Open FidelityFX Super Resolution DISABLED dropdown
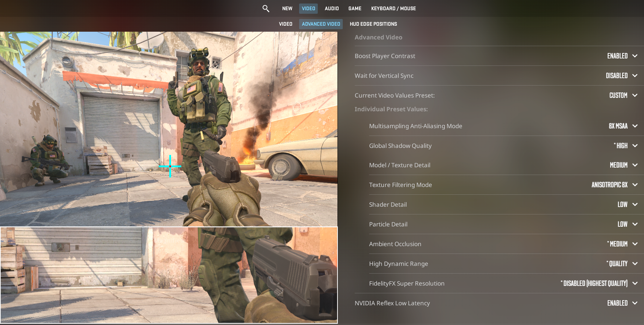Screen dimensions: 644x325 tap(599, 283)
